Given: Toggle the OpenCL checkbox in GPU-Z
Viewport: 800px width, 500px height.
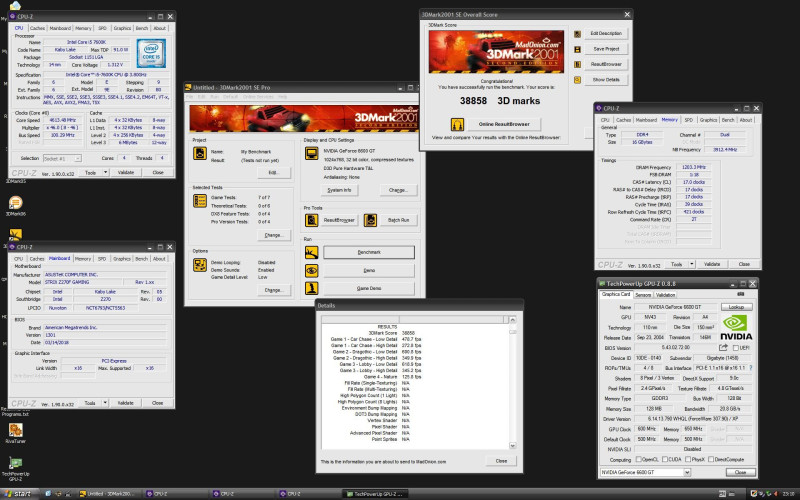Looking at the screenshot, I should point(639,460).
